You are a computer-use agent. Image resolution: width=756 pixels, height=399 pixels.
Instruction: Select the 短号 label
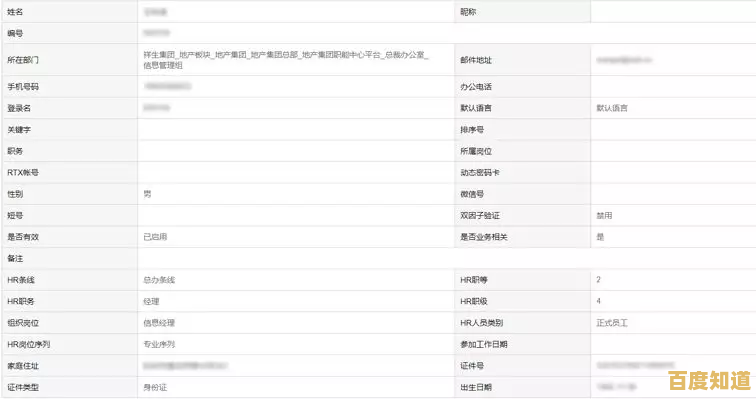click(15, 215)
